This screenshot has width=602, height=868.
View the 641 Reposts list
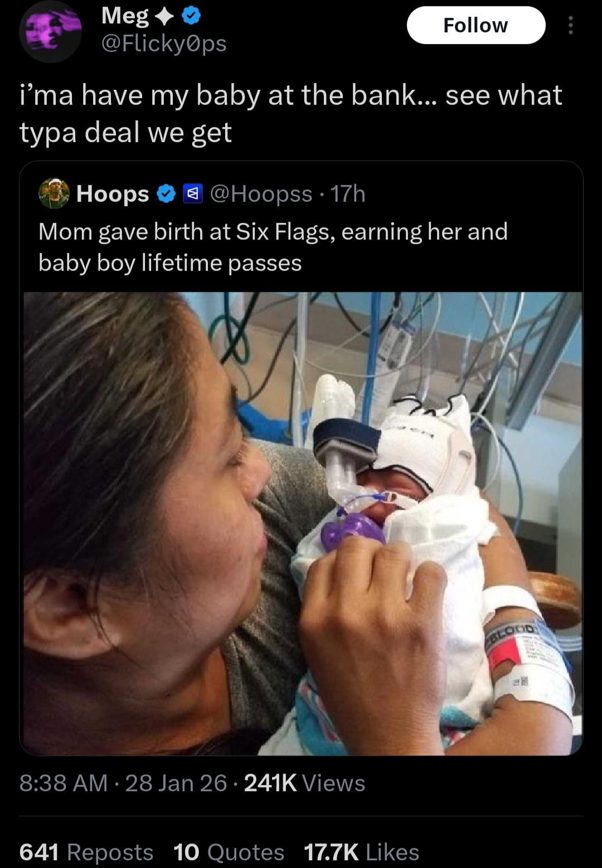[86, 852]
